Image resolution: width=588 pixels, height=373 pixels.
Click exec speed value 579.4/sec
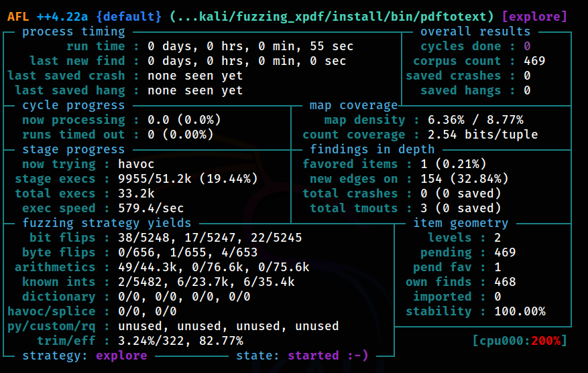pos(151,208)
